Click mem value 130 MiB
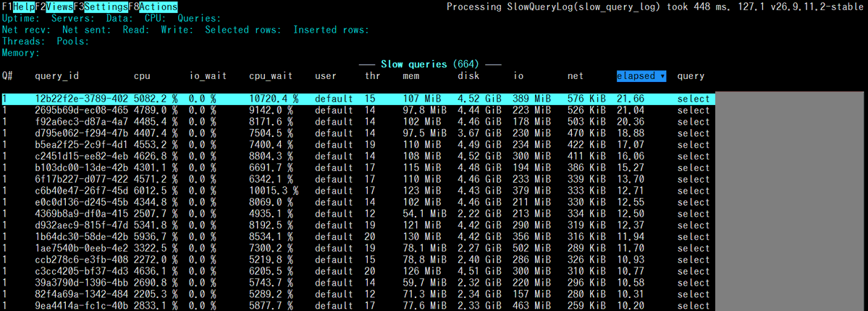This screenshot has height=311, width=868. click(x=422, y=237)
